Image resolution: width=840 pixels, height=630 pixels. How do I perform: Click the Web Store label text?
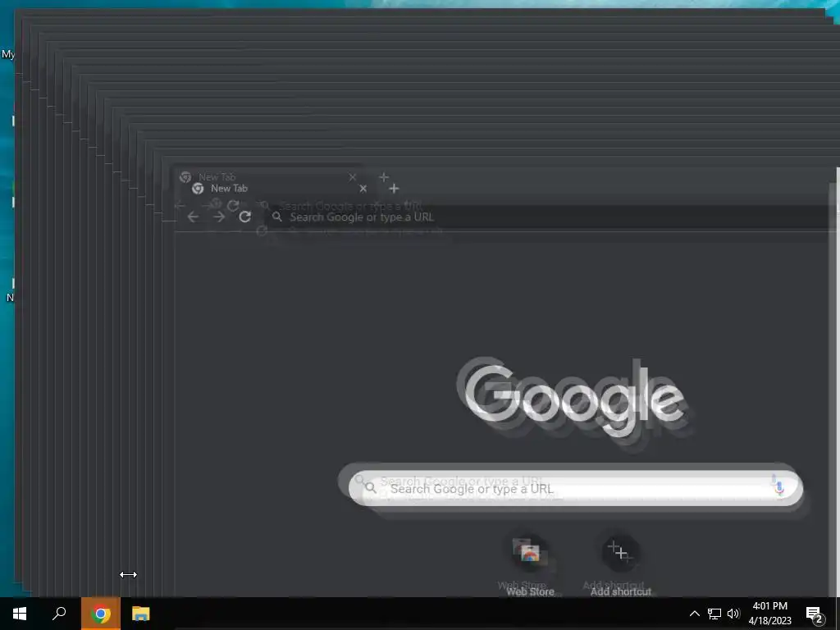point(531,591)
